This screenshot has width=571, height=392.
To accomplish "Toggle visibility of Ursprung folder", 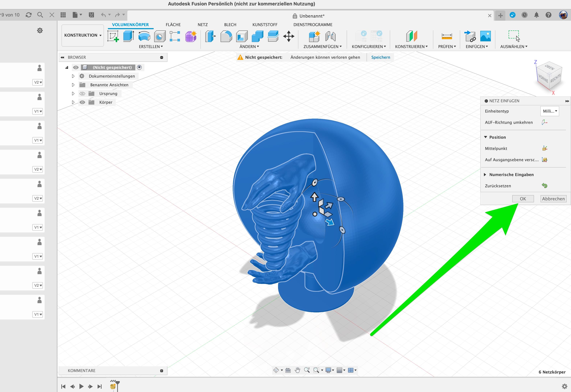I will click(x=82, y=94).
